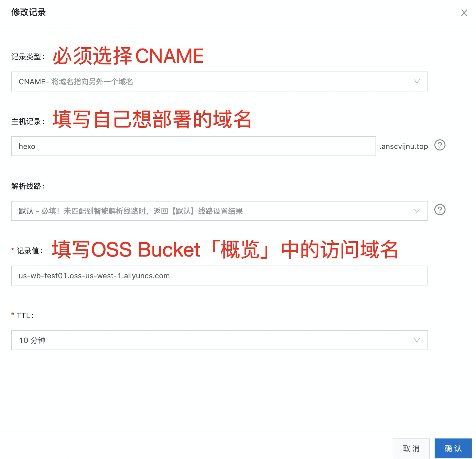Click help icon next to .anscvijnu.top

(440, 145)
